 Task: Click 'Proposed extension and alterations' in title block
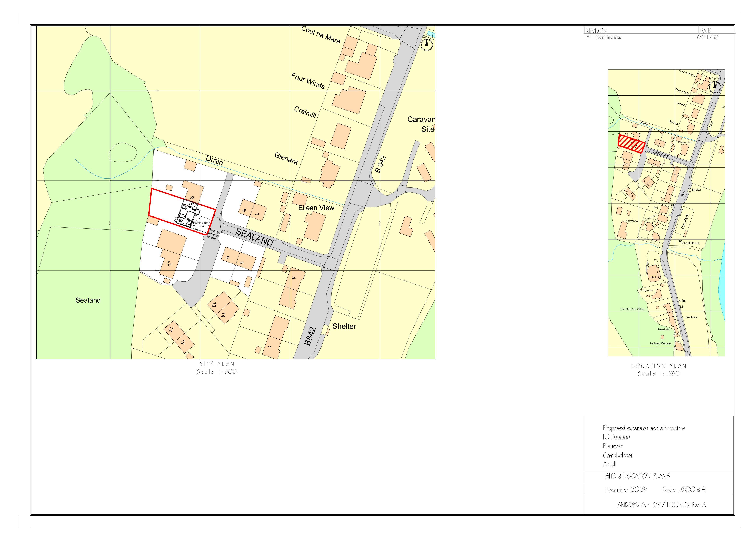(x=644, y=428)
